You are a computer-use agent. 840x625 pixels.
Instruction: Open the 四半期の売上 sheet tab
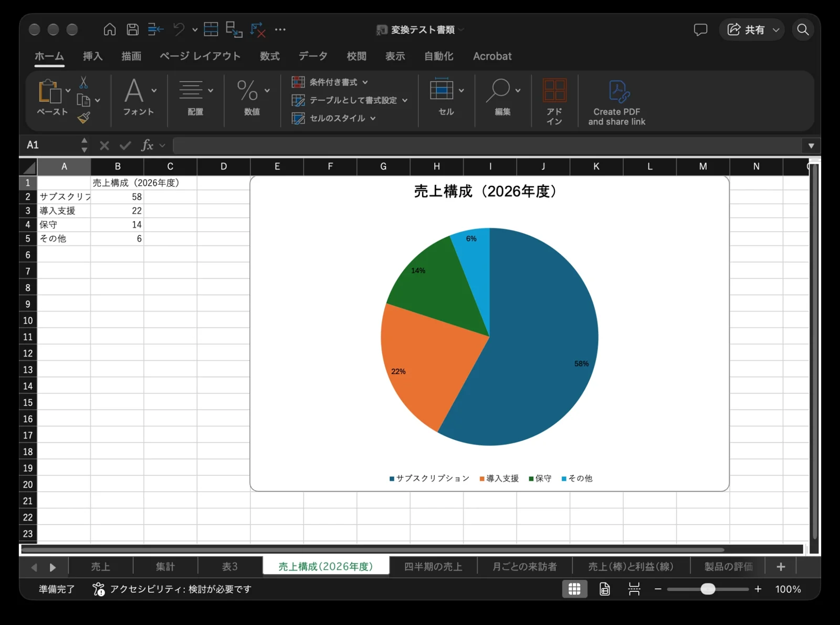click(x=434, y=567)
